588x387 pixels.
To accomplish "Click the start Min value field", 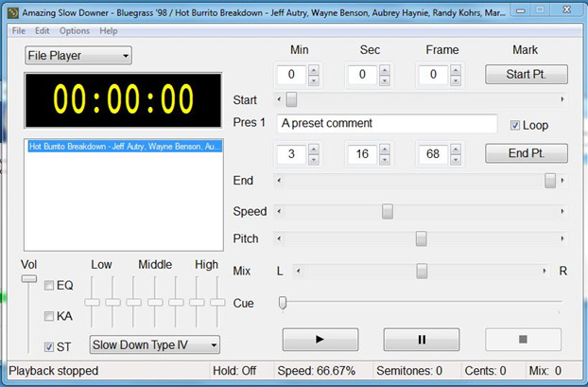I will [292, 75].
